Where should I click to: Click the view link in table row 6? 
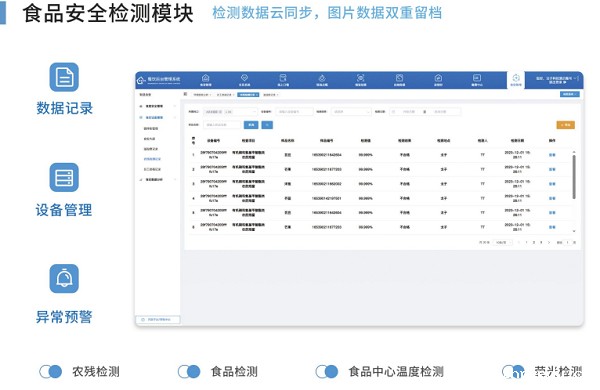552,227
